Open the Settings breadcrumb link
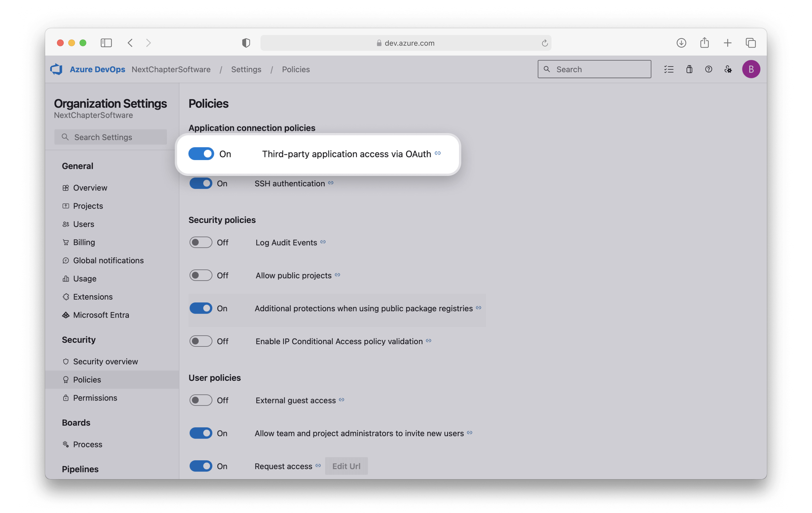 [246, 69]
